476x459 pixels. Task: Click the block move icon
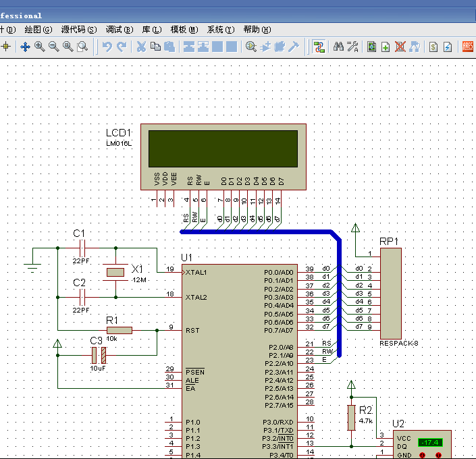pos(203,47)
